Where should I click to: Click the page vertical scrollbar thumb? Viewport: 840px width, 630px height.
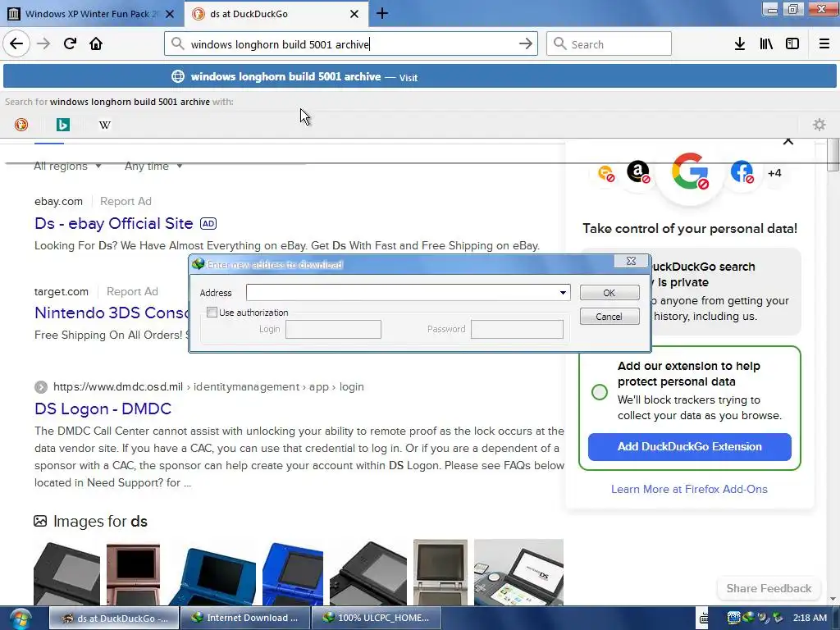833,155
